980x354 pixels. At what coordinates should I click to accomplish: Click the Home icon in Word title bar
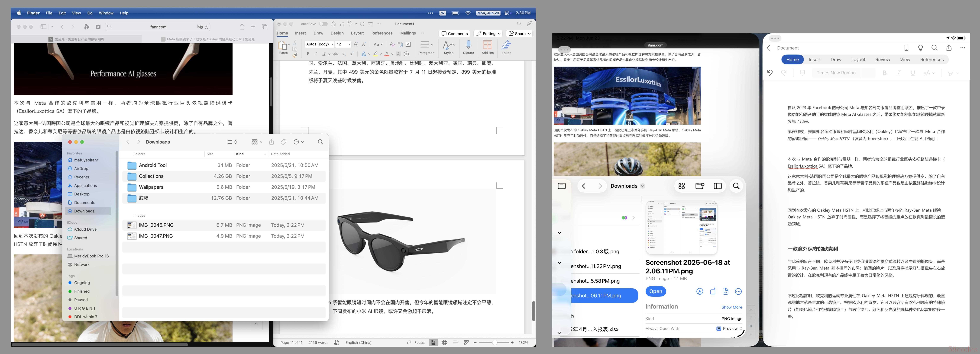(x=333, y=24)
